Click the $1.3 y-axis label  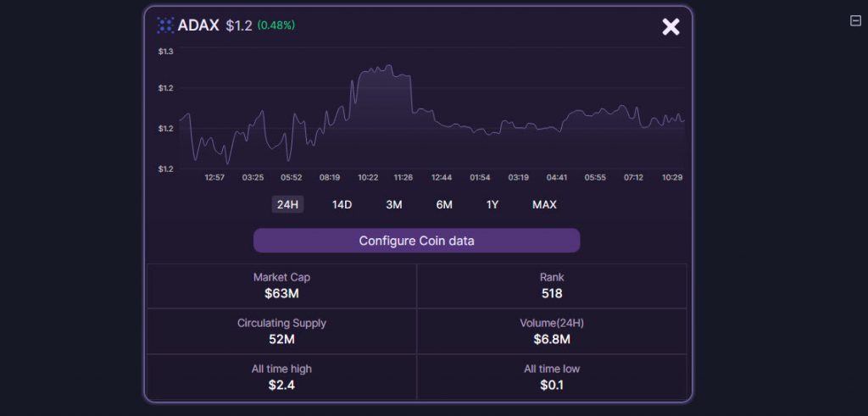pos(165,52)
